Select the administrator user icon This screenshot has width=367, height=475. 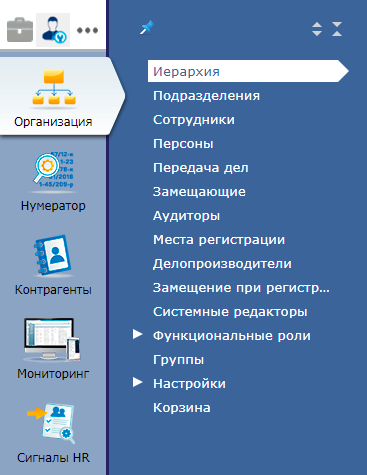coord(53,30)
